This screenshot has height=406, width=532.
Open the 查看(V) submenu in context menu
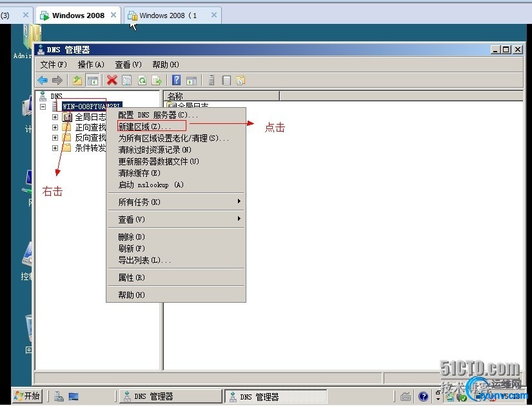click(x=176, y=219)
